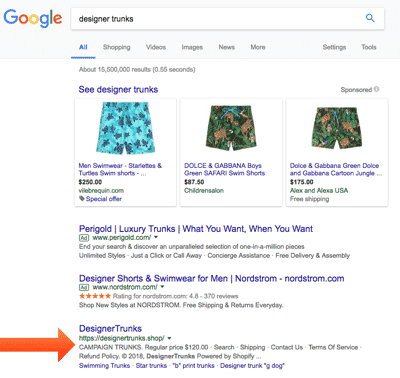Open the Dolce & Gabbana Boys shorts image

pyautogui.click(x=231, y=128)
